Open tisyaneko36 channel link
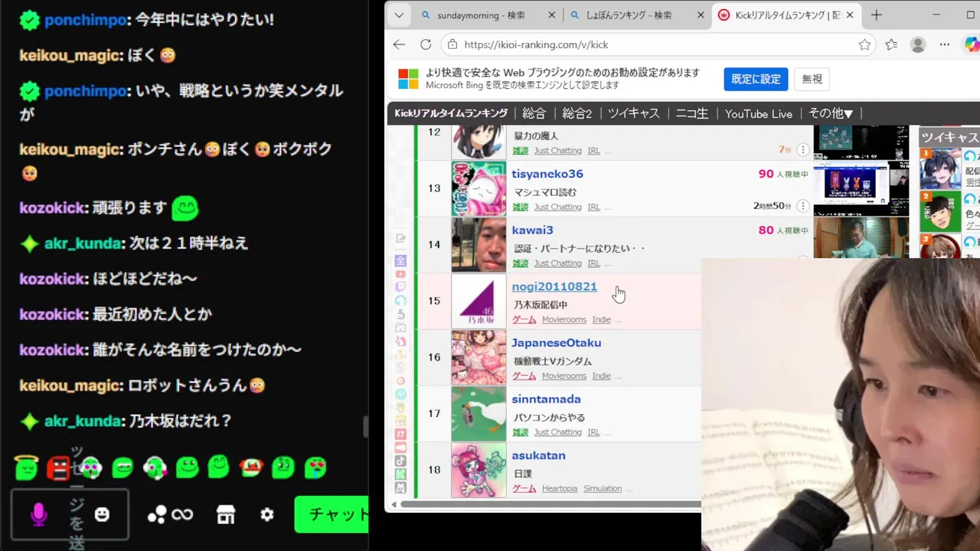Screen dimensions: 980x551 [547, 174]
